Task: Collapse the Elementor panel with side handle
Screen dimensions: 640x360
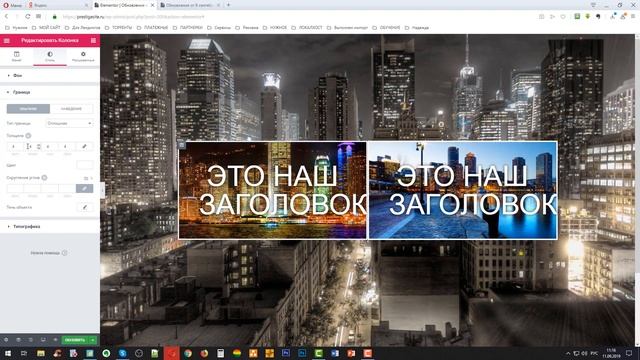Action: click(102, 190)
